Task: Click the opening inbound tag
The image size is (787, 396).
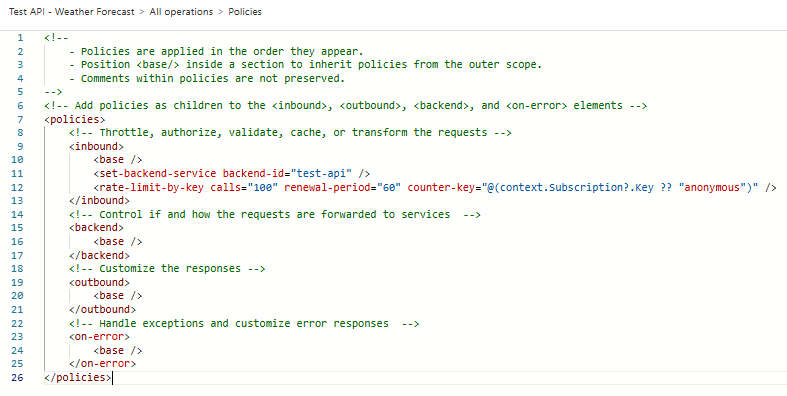Action: (96, 147)
